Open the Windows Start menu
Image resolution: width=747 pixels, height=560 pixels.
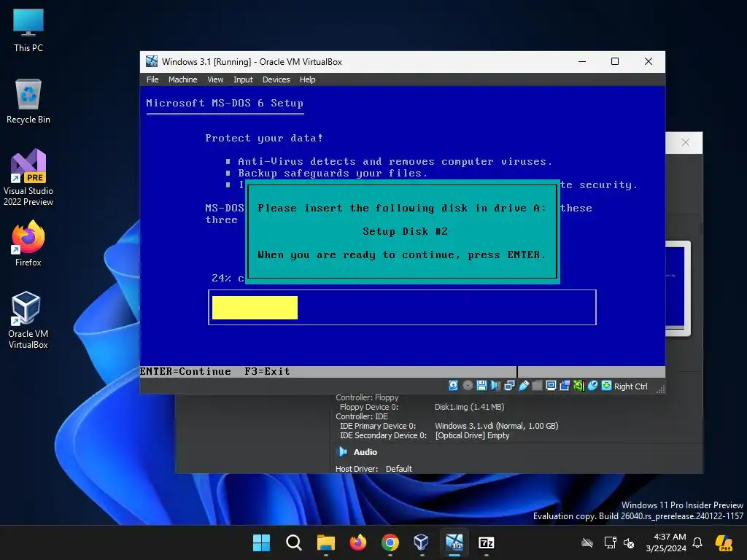(x=262, y=542)
